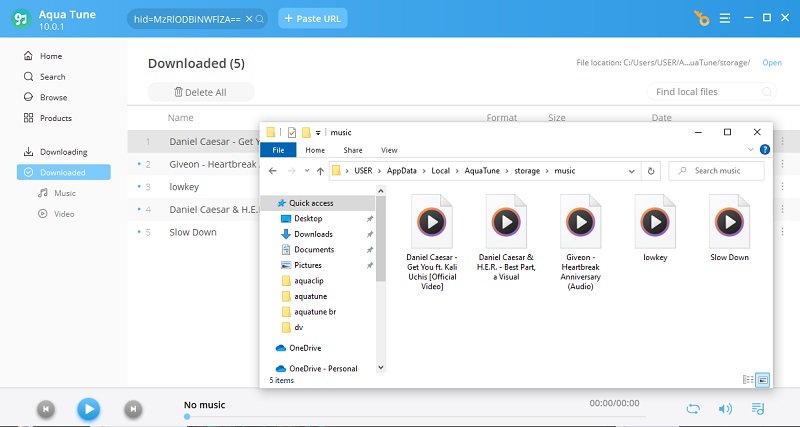Screen dimensions: 800x427
Task: Switch Explorer to large icons view
Action: (x=762, y=380)
